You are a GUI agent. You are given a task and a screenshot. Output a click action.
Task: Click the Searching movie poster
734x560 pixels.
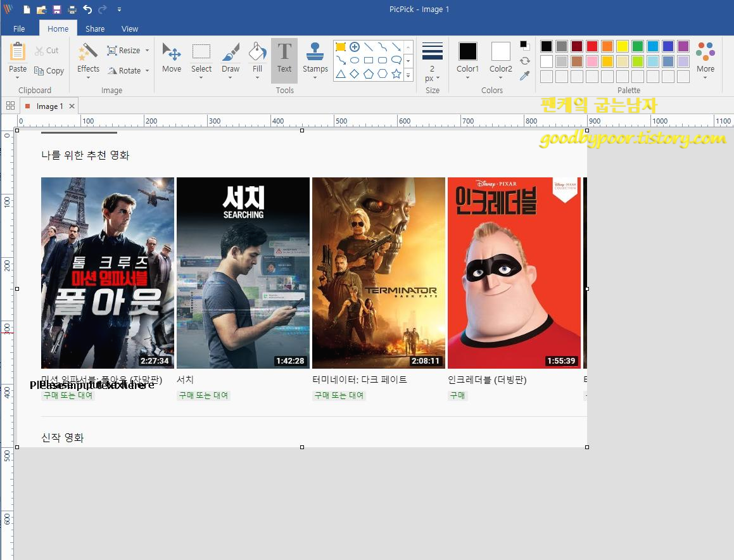243,272
